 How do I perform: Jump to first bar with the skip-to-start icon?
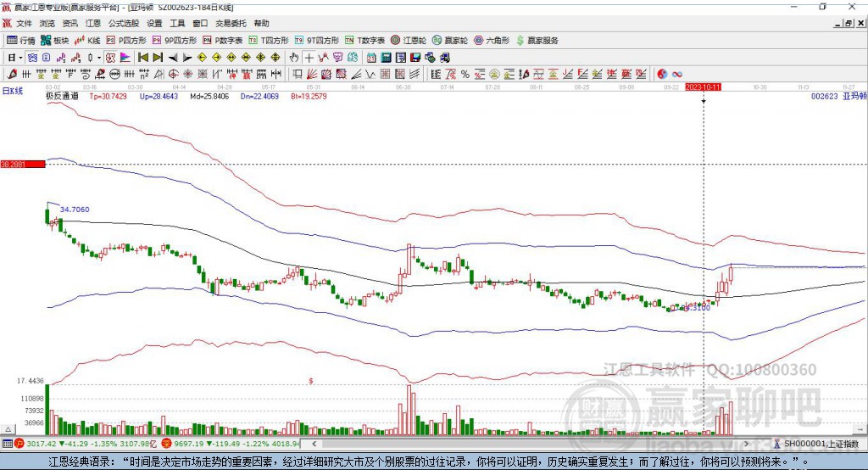coord(142,58)
